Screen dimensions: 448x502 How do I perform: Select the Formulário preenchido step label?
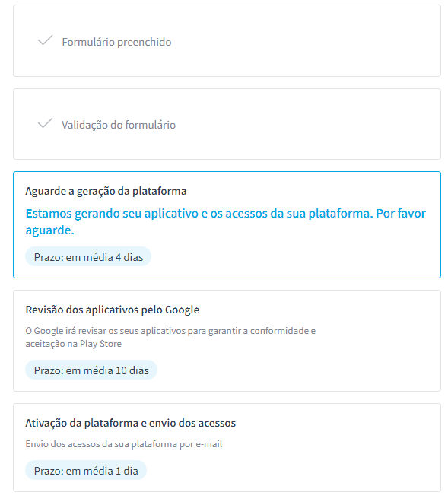tap(116, 42)
